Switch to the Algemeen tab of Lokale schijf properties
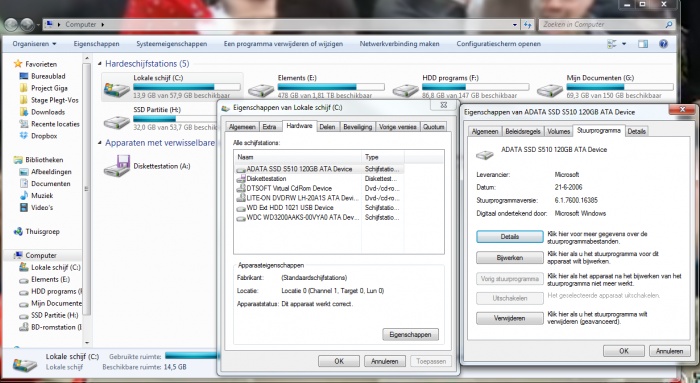The width and height of the screenshot is (700, 383). pos(242,127)
